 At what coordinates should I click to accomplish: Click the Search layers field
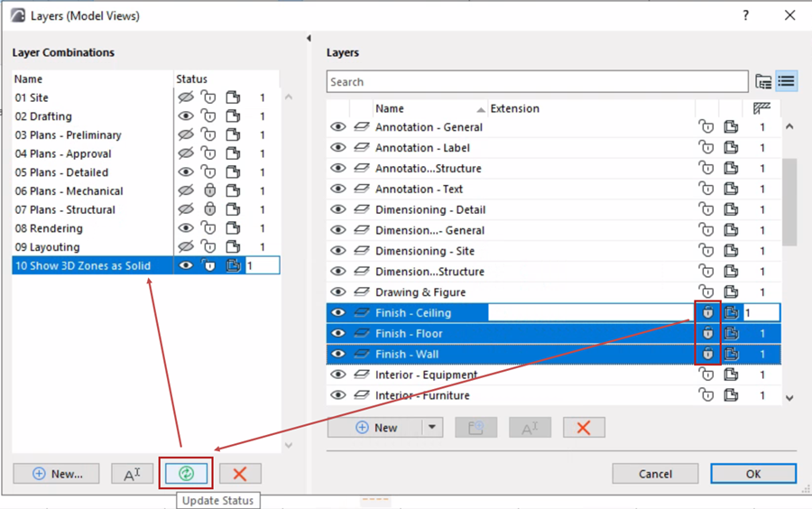538,82
